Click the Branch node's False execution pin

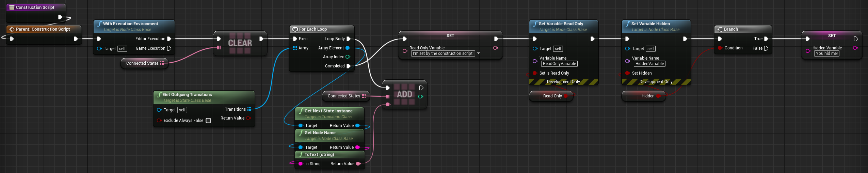pyautogui.click(x=766, y=48)
